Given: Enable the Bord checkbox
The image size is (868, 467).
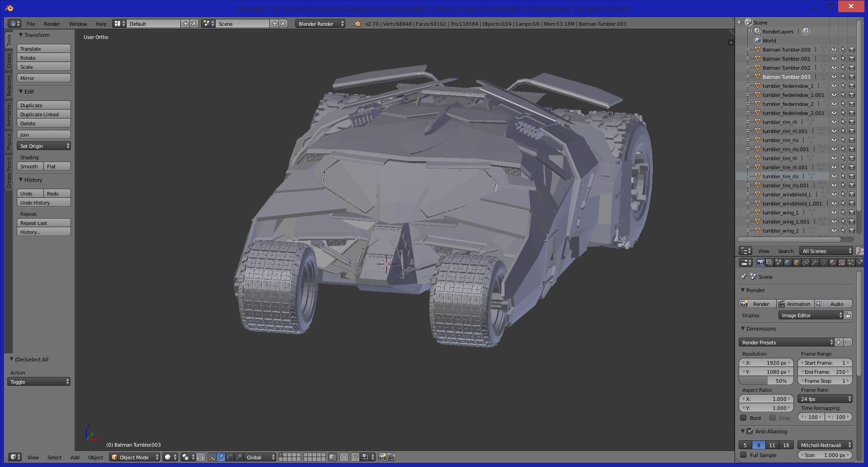Looking at the screenshot, I should (743, 418).
